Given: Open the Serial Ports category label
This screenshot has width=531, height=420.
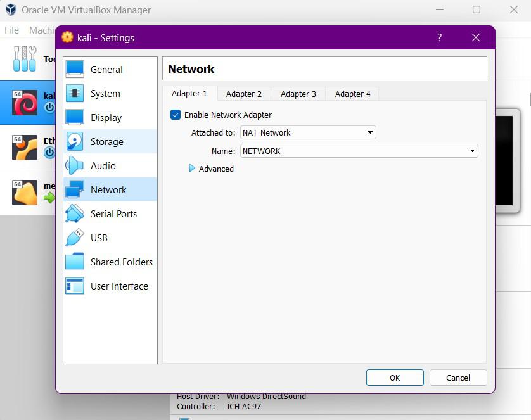Looking at the screenshot, I should pyautogui.click(x=113, y=213).
